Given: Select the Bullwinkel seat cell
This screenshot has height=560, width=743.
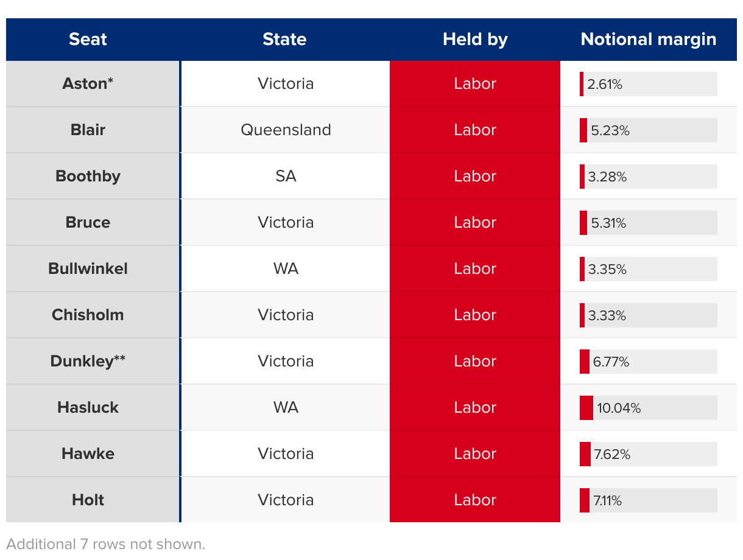Looking at the screenshot, I should [x=88, y=269].
